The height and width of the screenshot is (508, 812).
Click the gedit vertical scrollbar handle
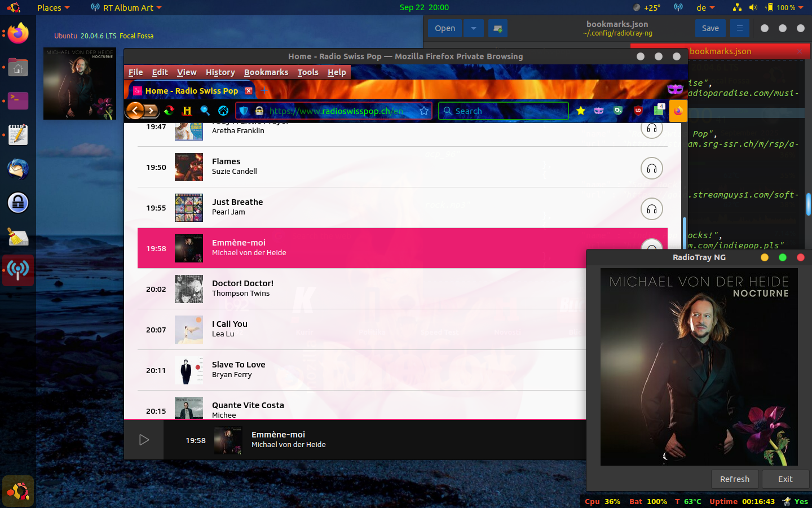point(808,204)
